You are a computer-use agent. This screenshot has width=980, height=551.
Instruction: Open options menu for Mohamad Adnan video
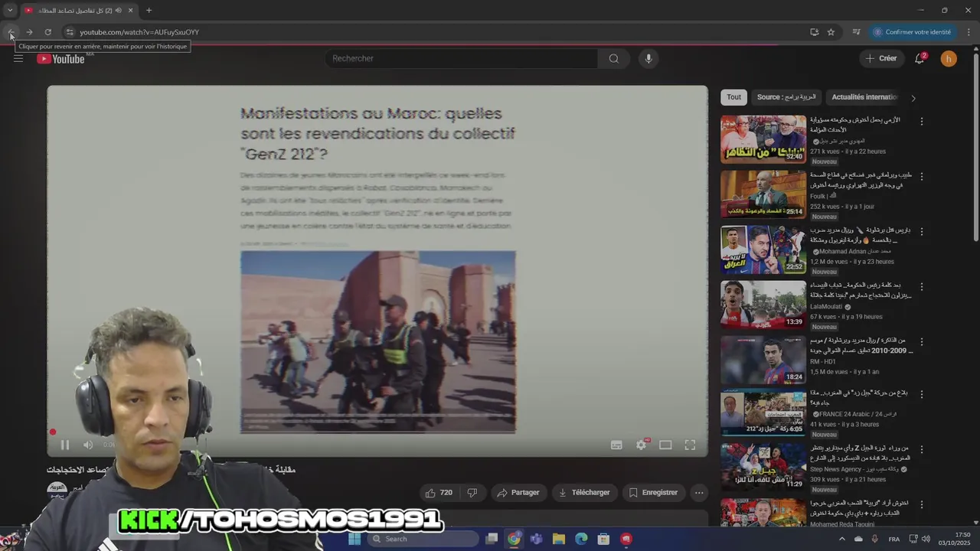point(922,232)
